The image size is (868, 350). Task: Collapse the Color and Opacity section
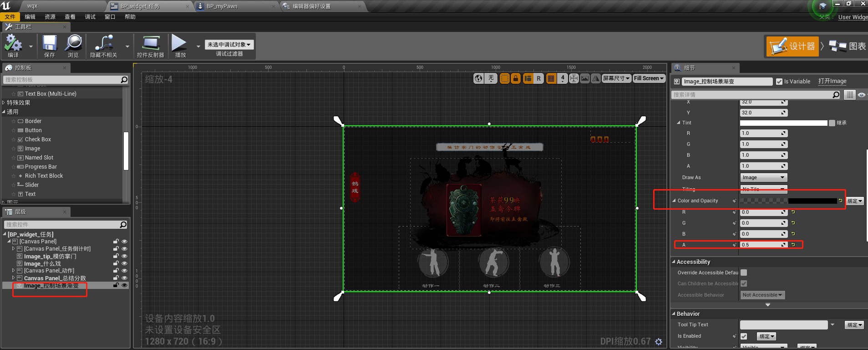(674, 201)
